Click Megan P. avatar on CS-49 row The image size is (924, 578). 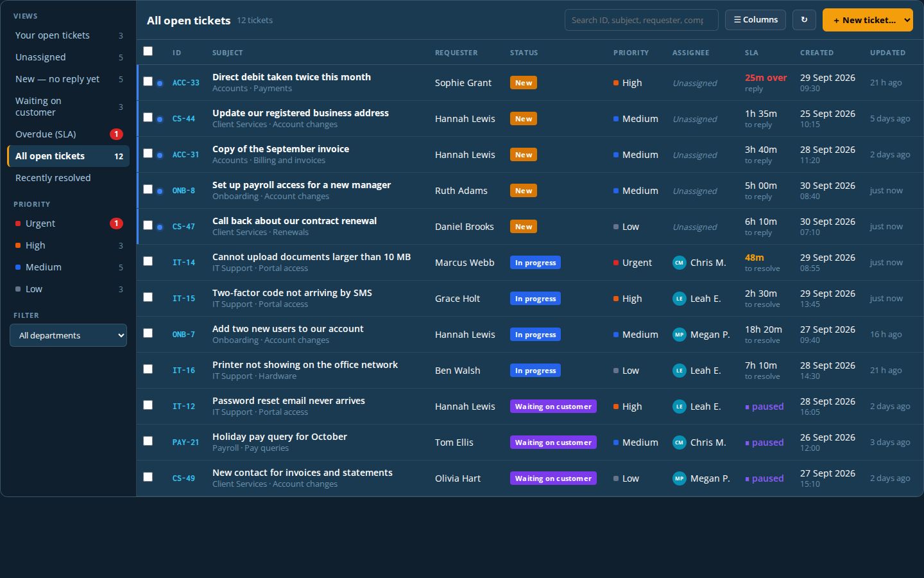pyautogui.click(x=679, y=478)
